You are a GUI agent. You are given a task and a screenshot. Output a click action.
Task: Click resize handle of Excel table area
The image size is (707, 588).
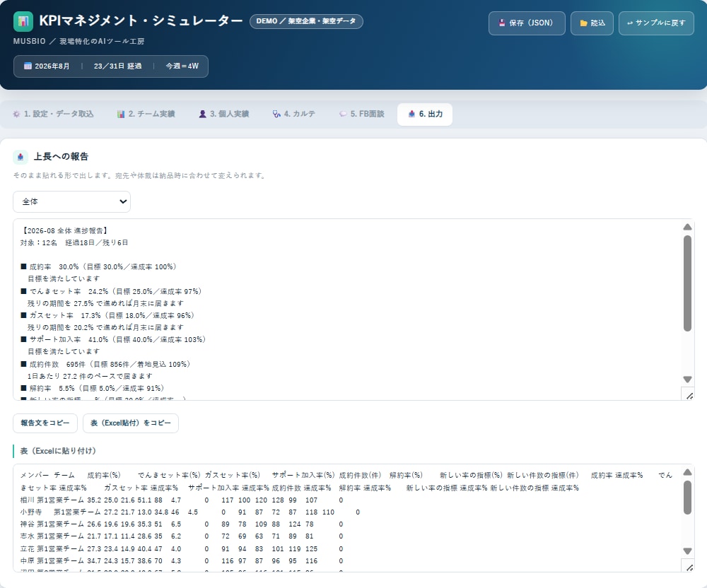689,568
